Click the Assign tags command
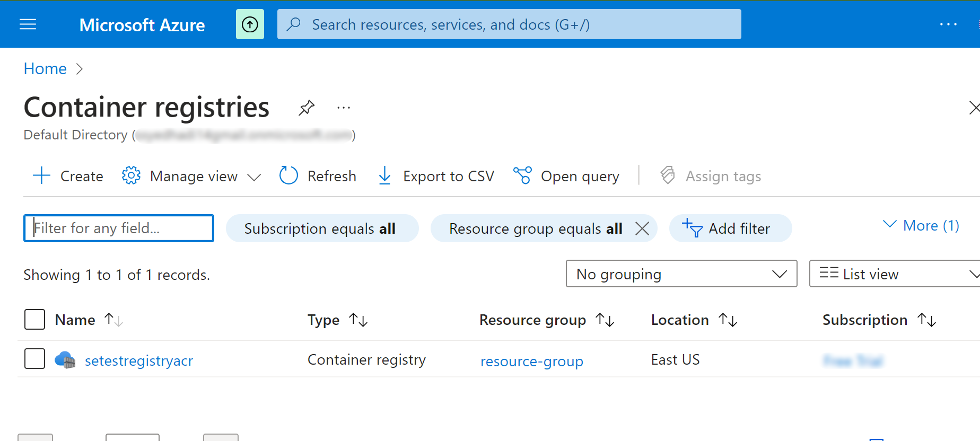 pos(711,176)
